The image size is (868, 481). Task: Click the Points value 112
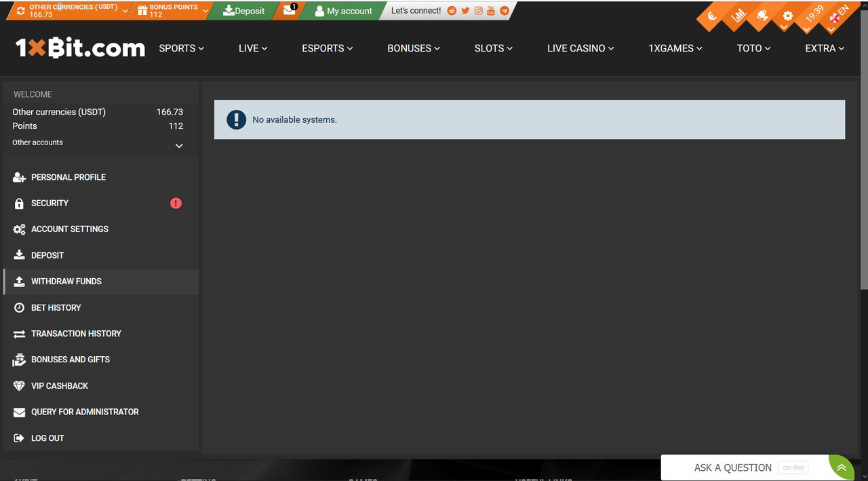point(176,126)
